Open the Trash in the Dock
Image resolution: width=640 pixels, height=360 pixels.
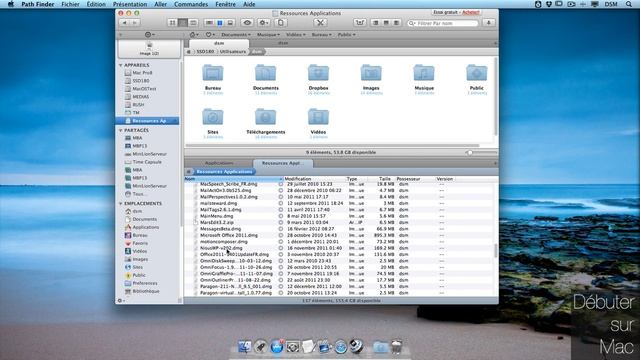coord(396,347)
